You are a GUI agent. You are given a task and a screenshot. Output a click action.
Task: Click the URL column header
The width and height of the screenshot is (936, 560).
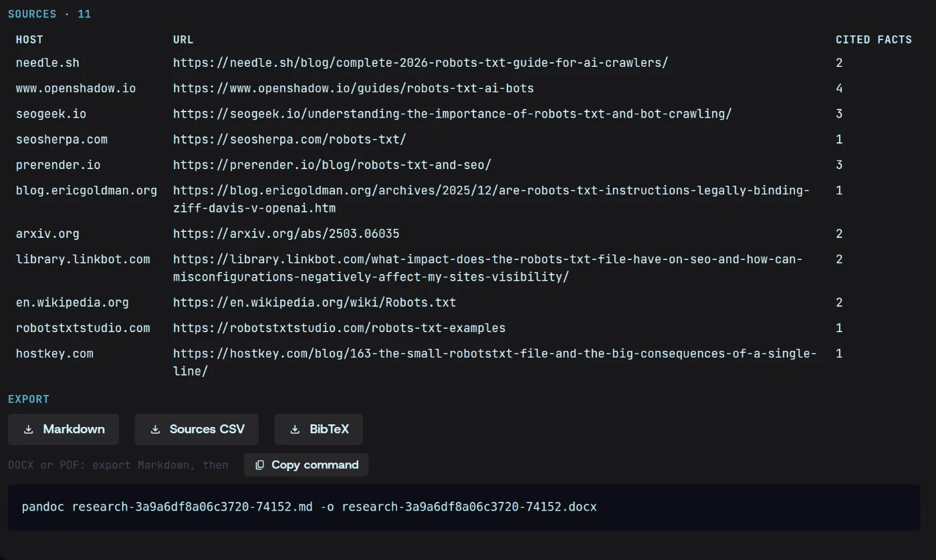183,39
